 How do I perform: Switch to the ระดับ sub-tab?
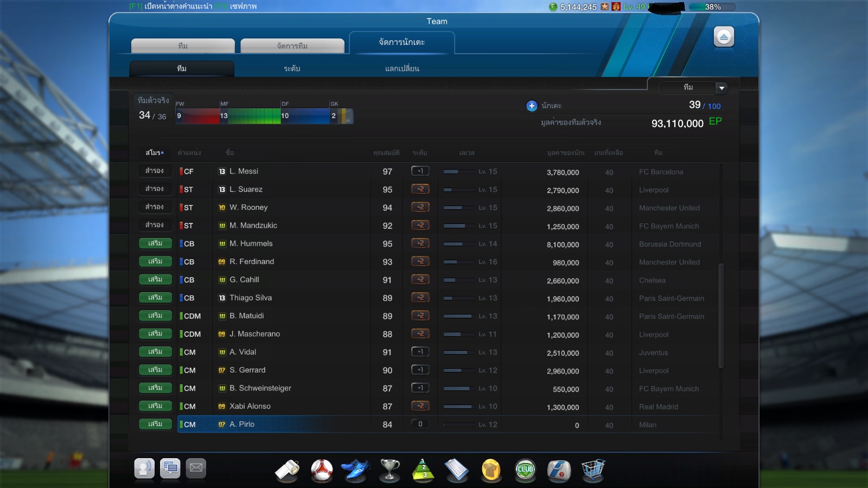coord(292,69)
